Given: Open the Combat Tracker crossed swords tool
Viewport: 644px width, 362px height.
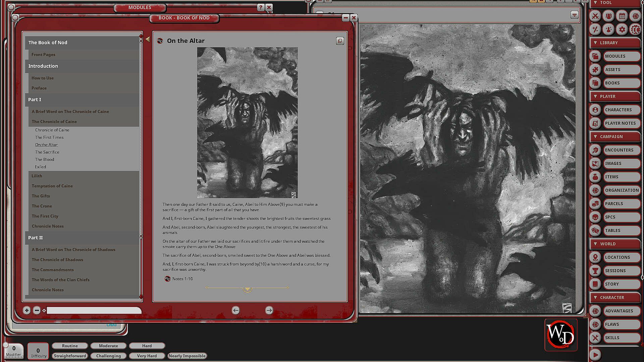Looking at the screenshot, I should pos(595,16).
